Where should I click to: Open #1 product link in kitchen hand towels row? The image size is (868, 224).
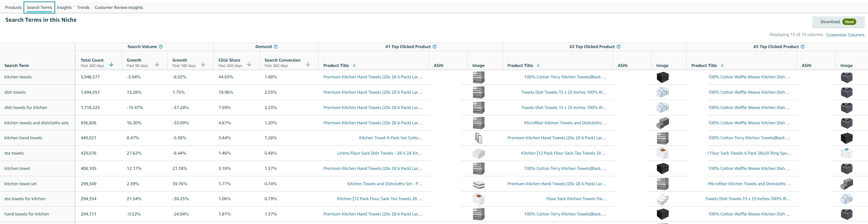click(x=391, y=138)
